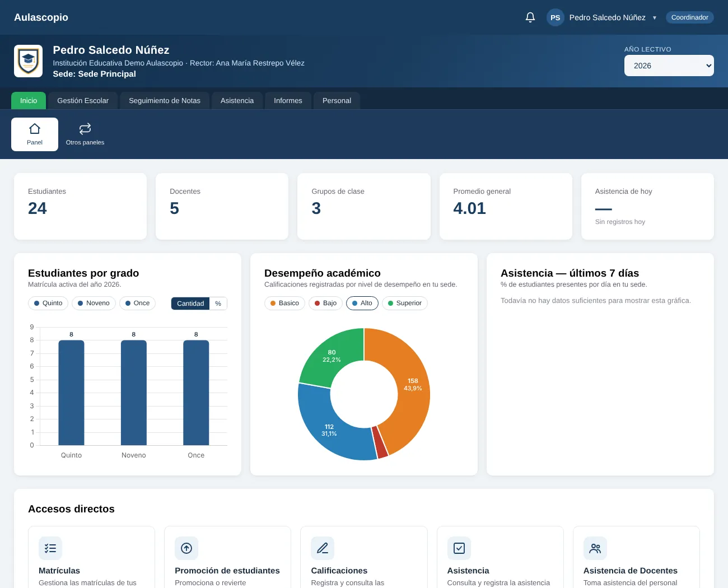Screen dimensions: 728x588
Task: Open the Matrículas shortcut title
Action: click(59, 571)
